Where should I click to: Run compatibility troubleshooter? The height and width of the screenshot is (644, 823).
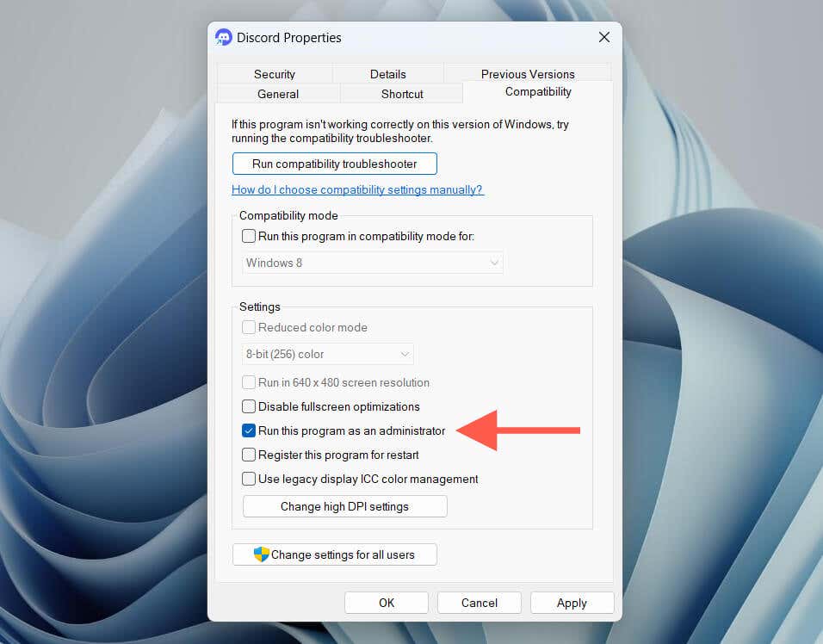click(x=334, y=164)
